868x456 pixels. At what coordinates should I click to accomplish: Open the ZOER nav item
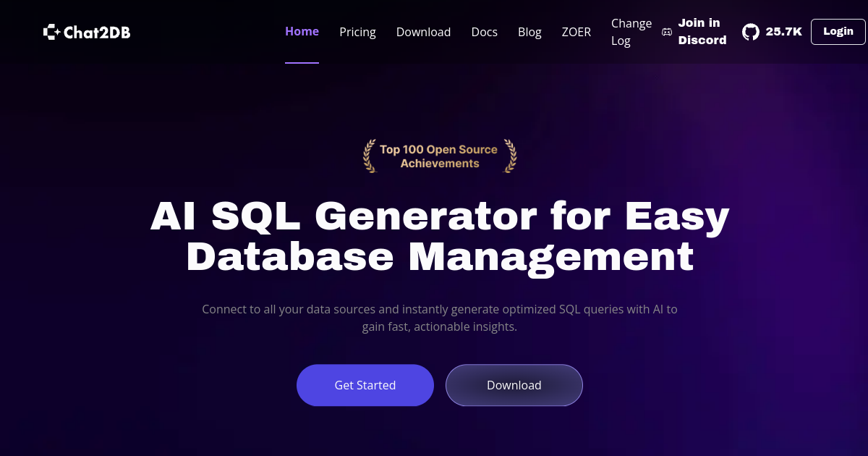click(x=576, y=32)
